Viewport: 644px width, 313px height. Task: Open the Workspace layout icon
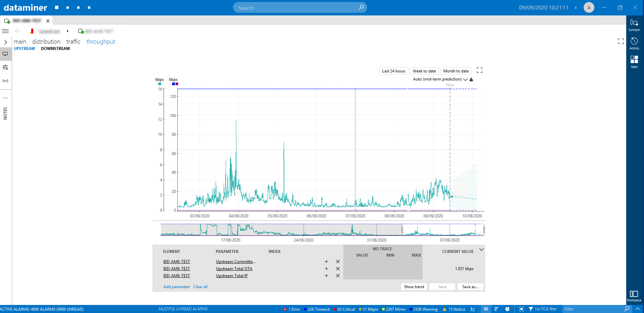pyautogui.click(x=634, y=296)
